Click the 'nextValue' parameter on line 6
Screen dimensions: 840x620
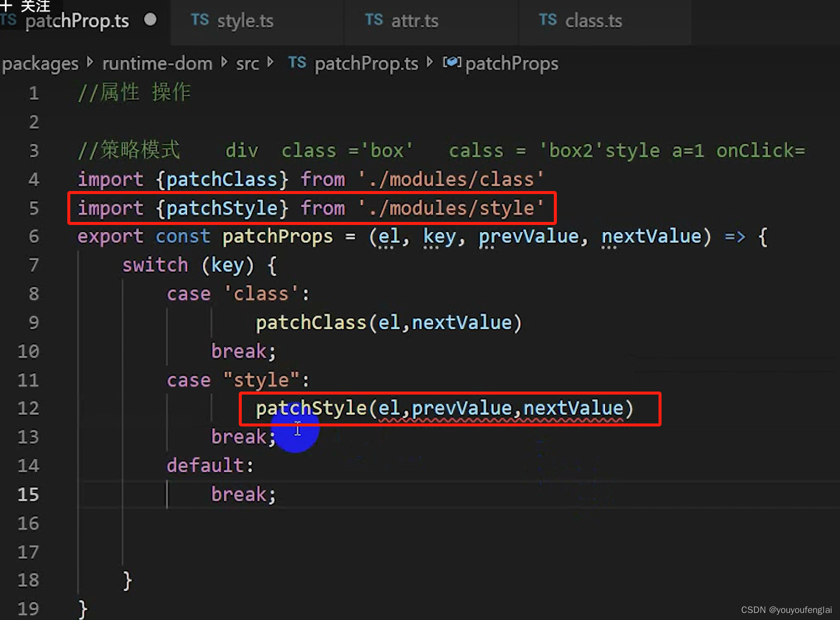pyautogui.click(x=651, y=237)
